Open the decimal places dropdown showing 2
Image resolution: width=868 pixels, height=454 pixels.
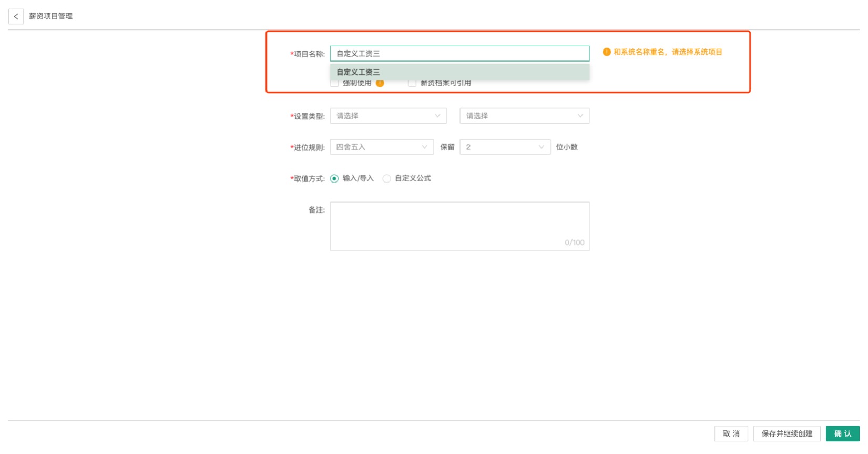[505, 147]
